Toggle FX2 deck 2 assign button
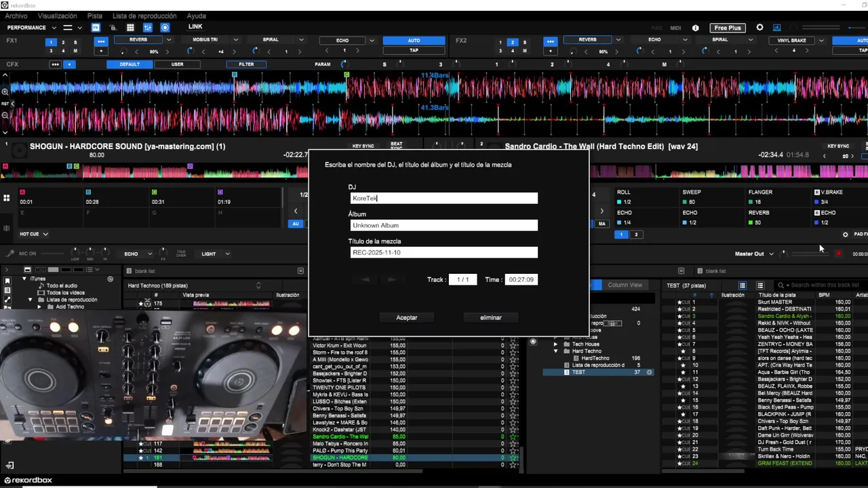Screen dimensions: 868x488 [x=513, y=42]
